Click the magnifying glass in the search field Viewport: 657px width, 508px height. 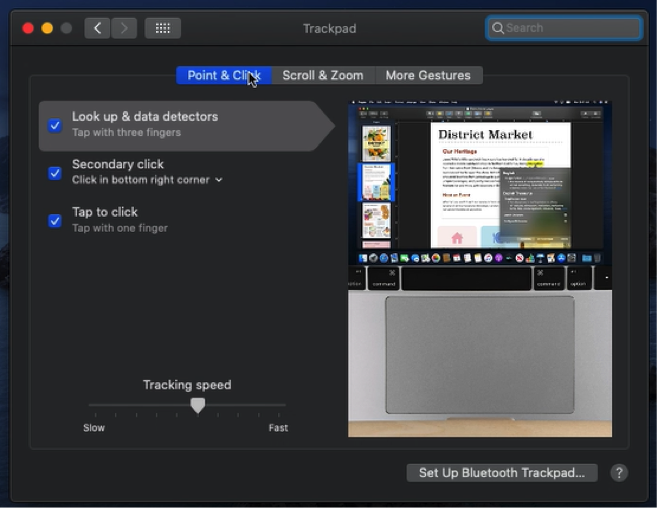click(x=497, y=28)
